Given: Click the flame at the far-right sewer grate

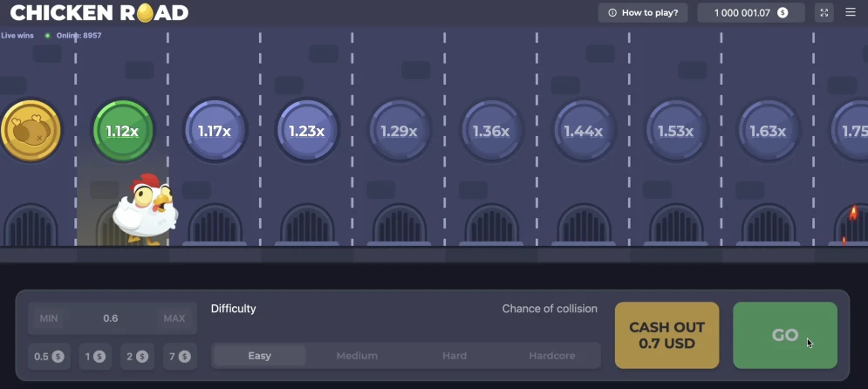Looking at the screenshot, I should point(853,213).
